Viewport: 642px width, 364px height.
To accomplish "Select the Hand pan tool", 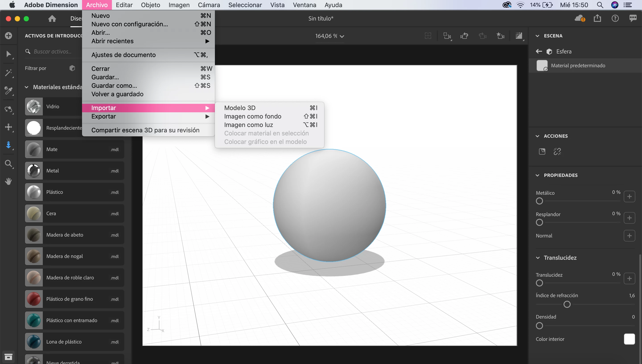I will (8, 181).
